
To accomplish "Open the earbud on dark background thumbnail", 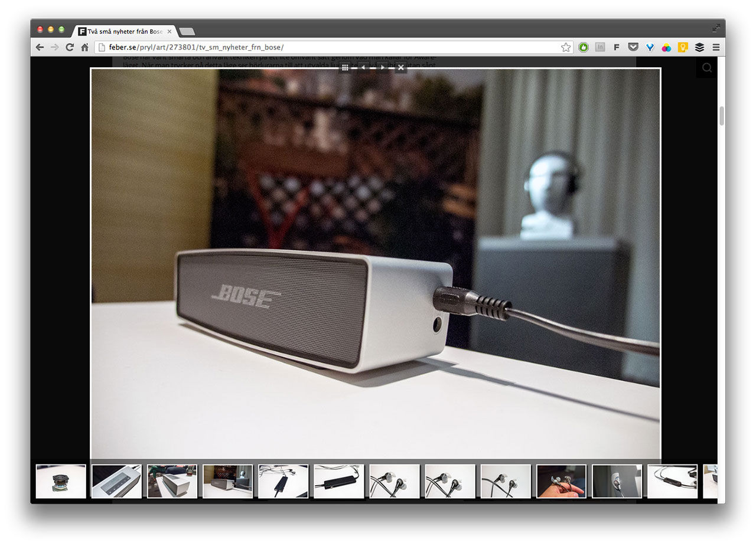I will (x=617, y=481).
